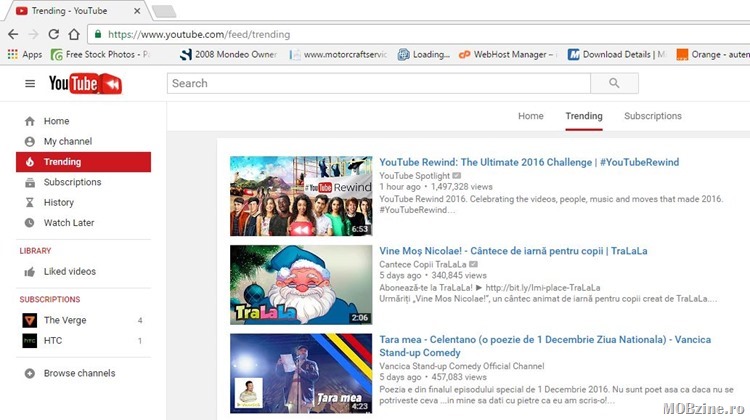Click the browser forward arrow
The width and height of the screenshot is (750, 420).
pos(33,34)
